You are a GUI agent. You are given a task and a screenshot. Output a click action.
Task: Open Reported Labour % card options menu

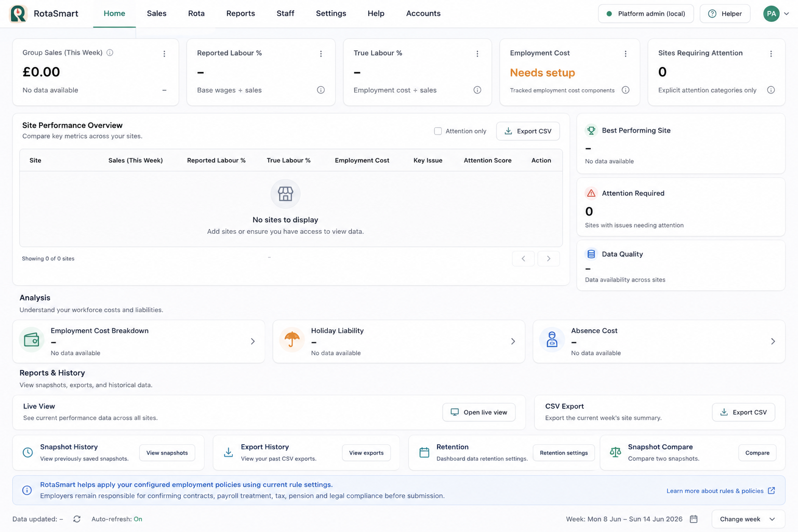point(321,54)
